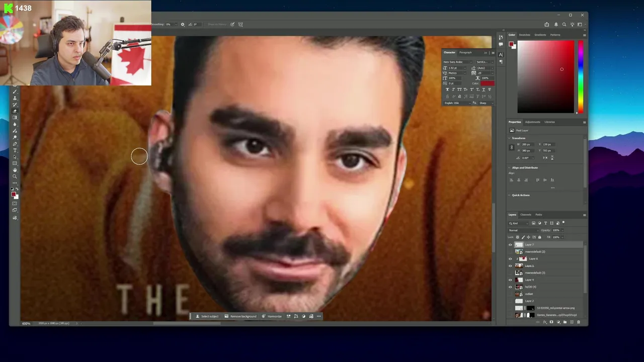Click the filter for type layers icon
Image resolution: width=644 pixels, height=362 pixels.
[545, 223]
